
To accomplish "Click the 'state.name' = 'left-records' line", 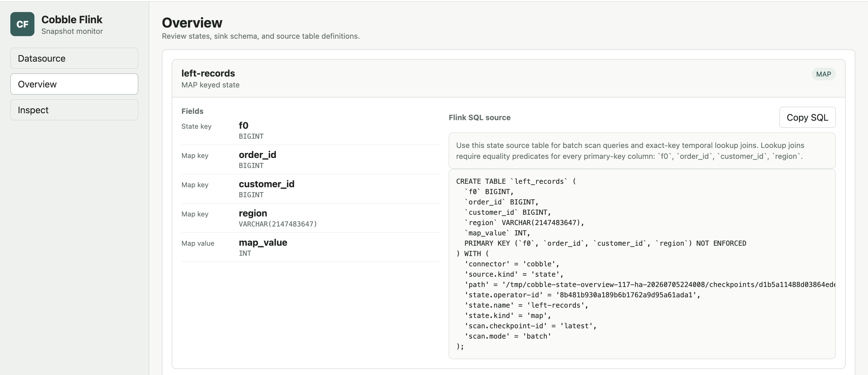I will click(x=526, y=305).
